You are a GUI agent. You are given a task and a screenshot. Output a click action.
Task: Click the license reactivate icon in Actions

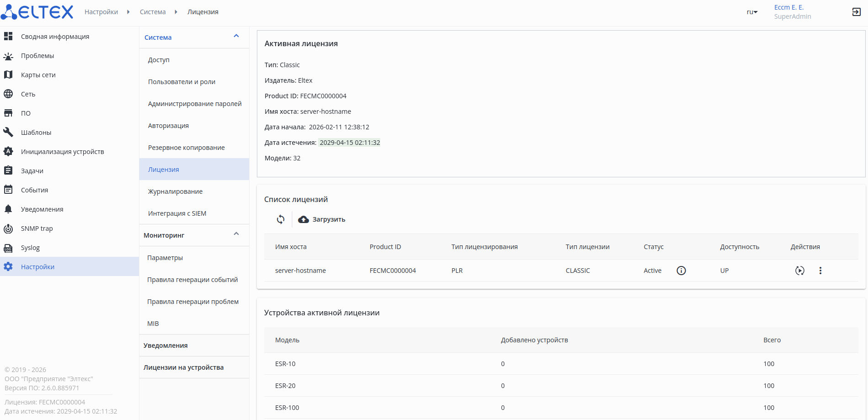coord(799,271)
